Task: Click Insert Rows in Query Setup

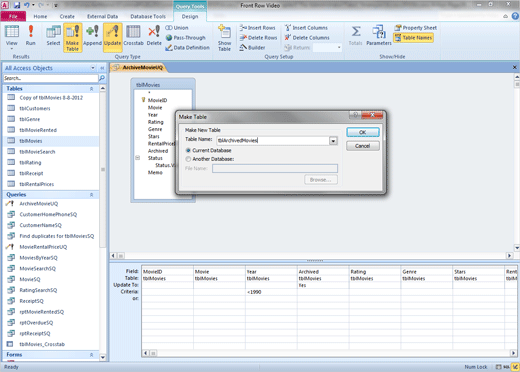Action: [257, 28]
